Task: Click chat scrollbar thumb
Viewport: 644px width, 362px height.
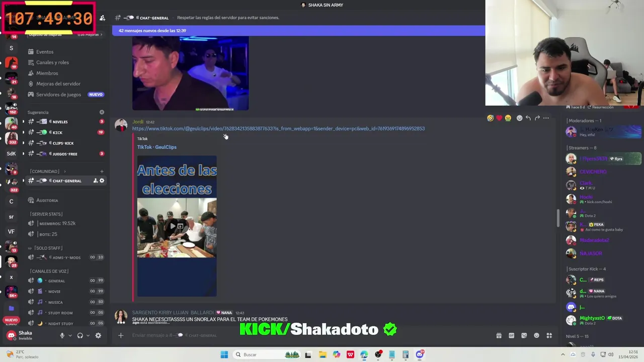Action: tap(557, 218)
